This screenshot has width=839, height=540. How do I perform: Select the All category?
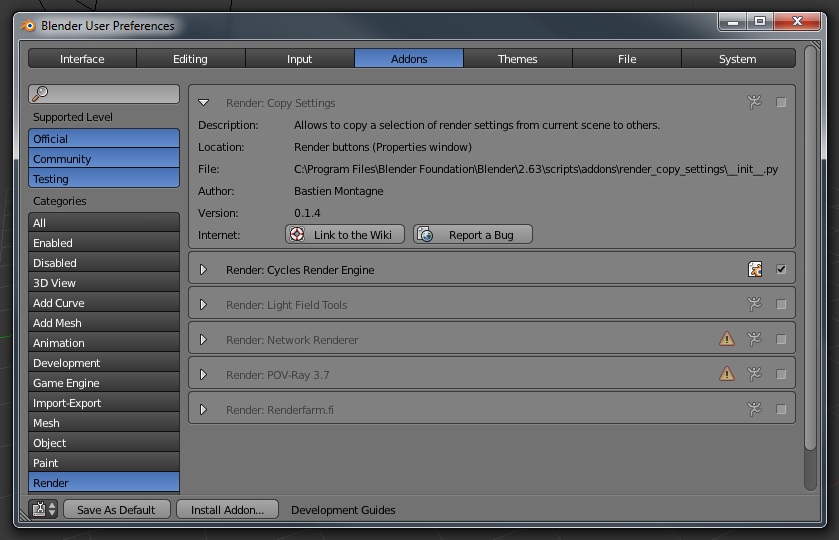click(x=104, y=223)
